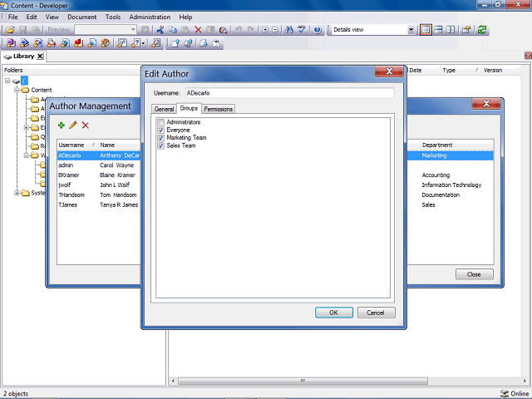The image size is (532, 399).
Task: Click the Type column header
Action: [461, 71]
